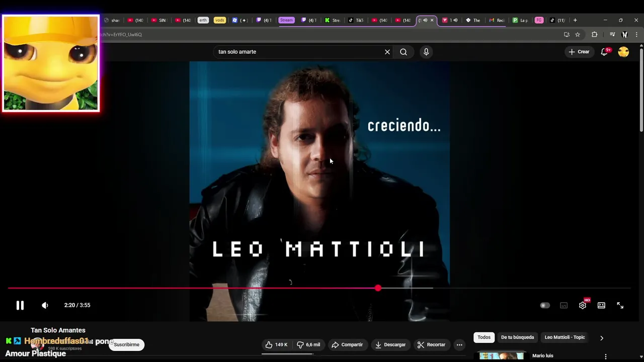Click the page vertical scrollbar
The height and width of the screenshot is (362, 644).
point(641,90)
